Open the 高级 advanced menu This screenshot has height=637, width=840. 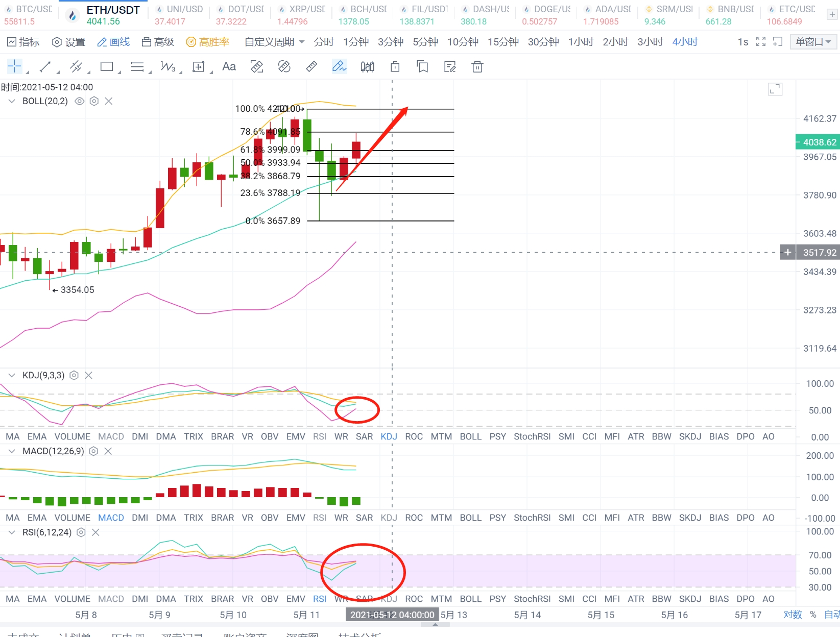(x=158, y=42)
